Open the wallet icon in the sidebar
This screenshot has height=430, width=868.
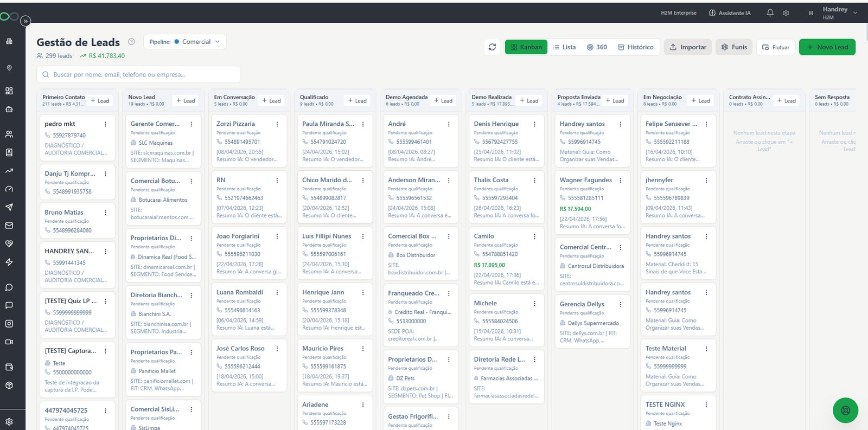(x=9, y=367)
